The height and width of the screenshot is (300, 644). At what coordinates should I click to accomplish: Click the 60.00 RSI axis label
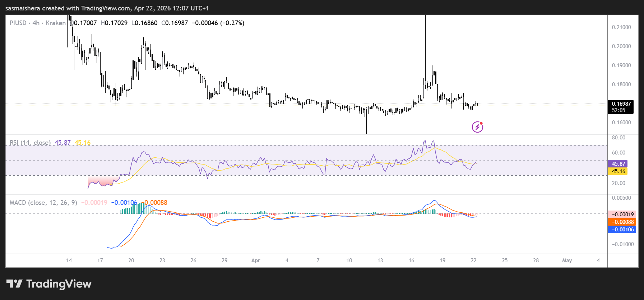coord(618,153)
